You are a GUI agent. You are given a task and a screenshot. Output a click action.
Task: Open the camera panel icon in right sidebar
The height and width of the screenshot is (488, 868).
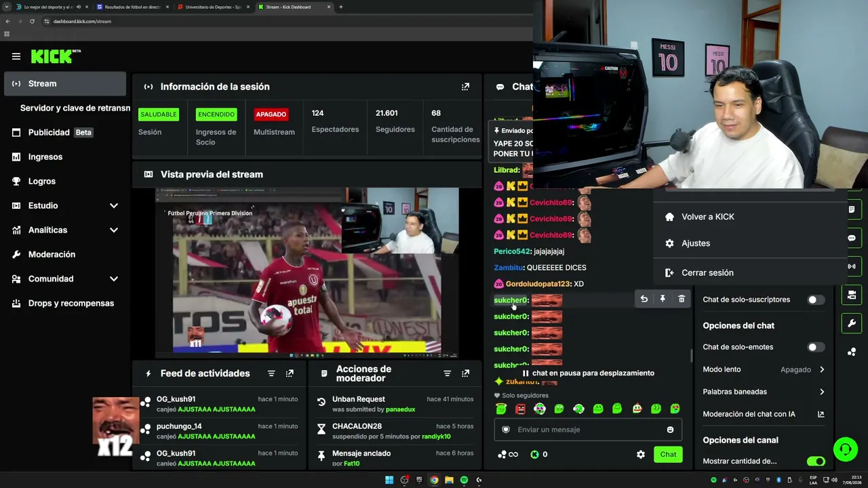[852, 295]
